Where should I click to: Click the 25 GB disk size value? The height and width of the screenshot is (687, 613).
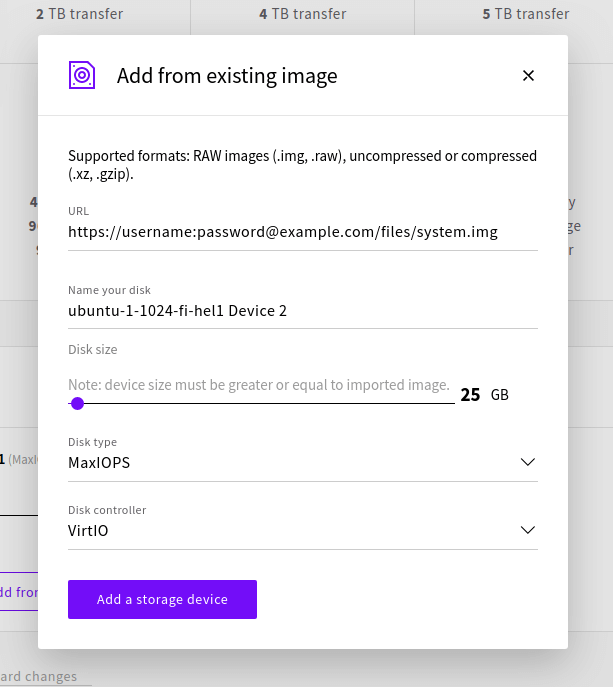click(484, 395)
